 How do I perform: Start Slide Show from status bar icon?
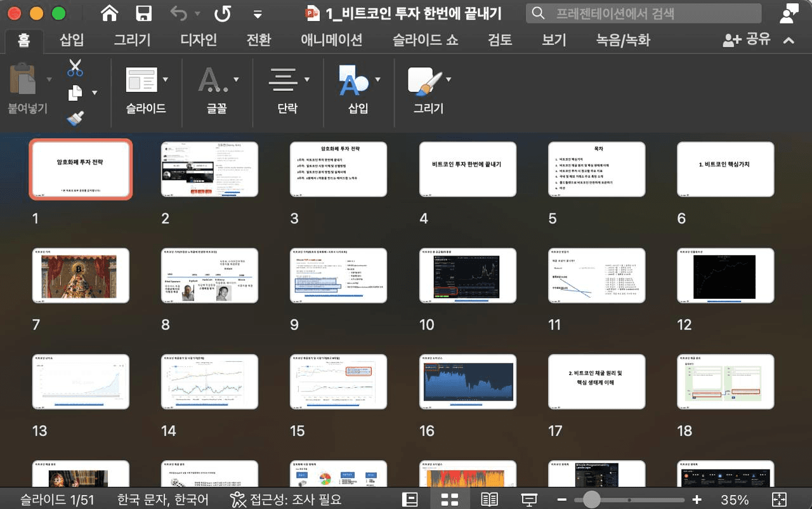click(528, 499)
